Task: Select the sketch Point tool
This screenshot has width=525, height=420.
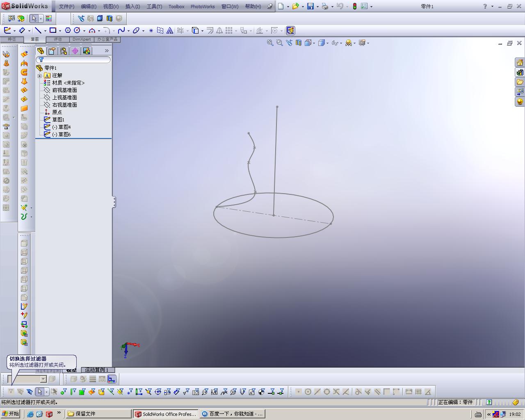Action: 151,30
